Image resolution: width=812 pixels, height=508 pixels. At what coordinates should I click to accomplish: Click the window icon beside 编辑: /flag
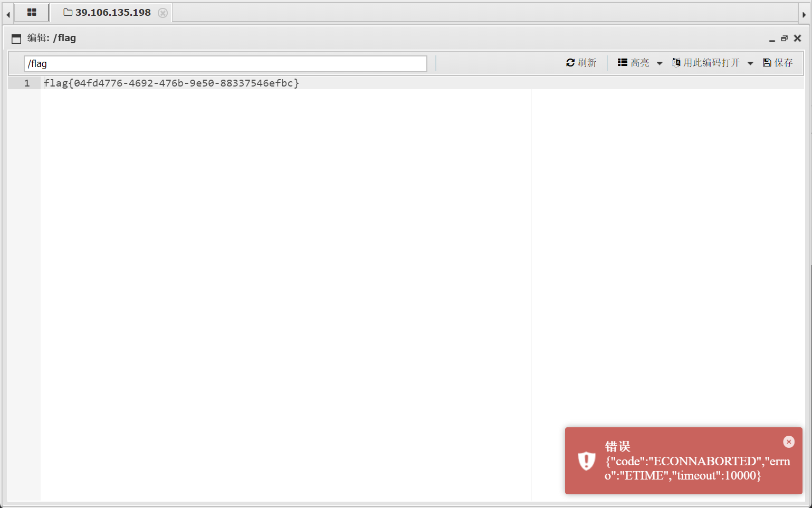click(16, 39)
